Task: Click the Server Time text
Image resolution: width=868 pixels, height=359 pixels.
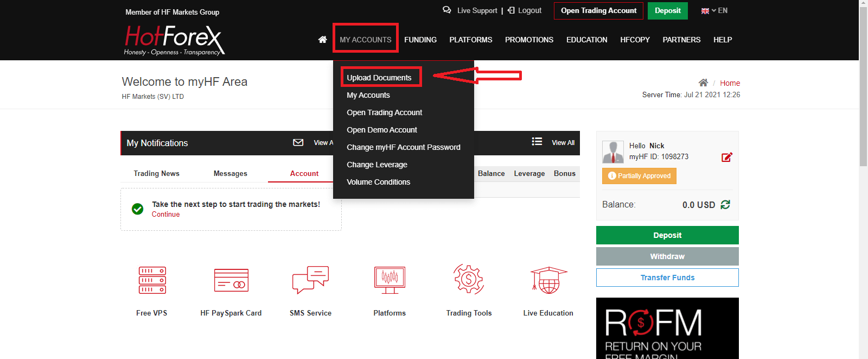Action: [x=691, y=95]
